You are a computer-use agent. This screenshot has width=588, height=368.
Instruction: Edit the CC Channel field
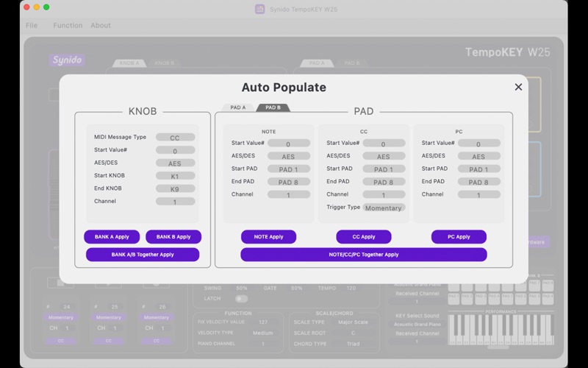pyautogui.click(x=384, y=194)
